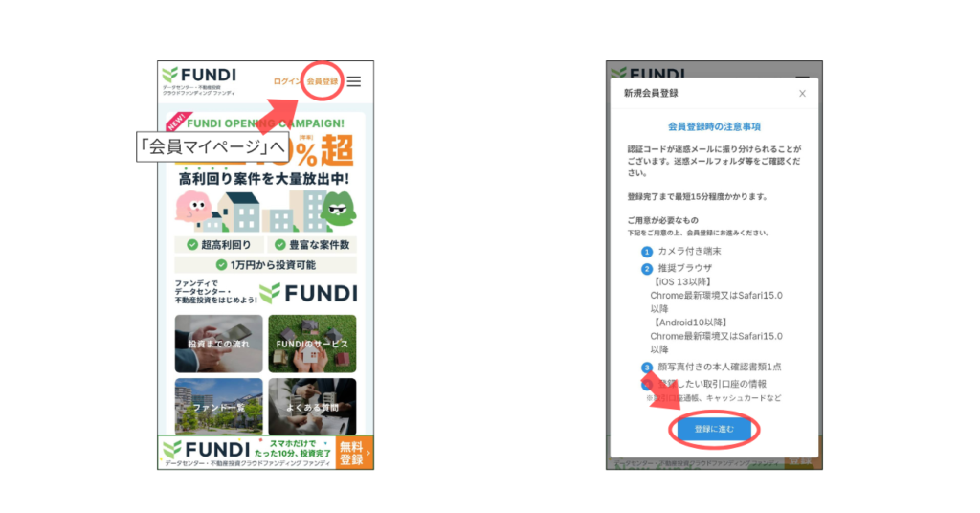Click the FUNDI logo in bottom banner
Viewport: 980px width, 513px height.
coord(207,449)
